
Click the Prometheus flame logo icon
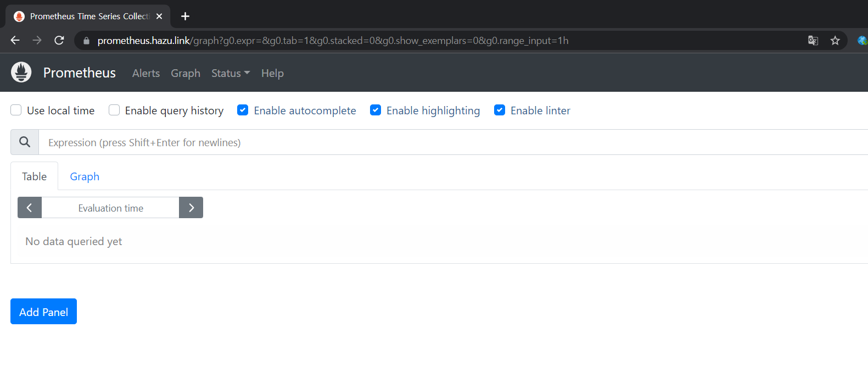tap(21, 72)
